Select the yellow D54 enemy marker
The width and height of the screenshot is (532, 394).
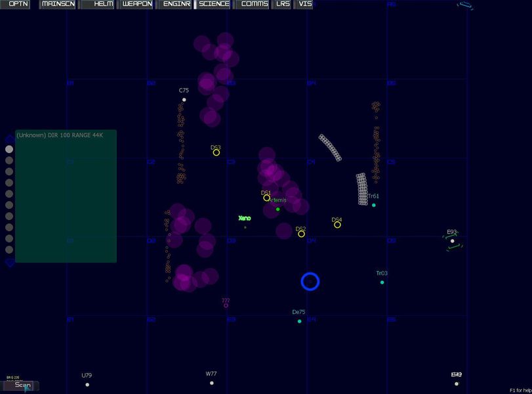click(x=337, y=225)
